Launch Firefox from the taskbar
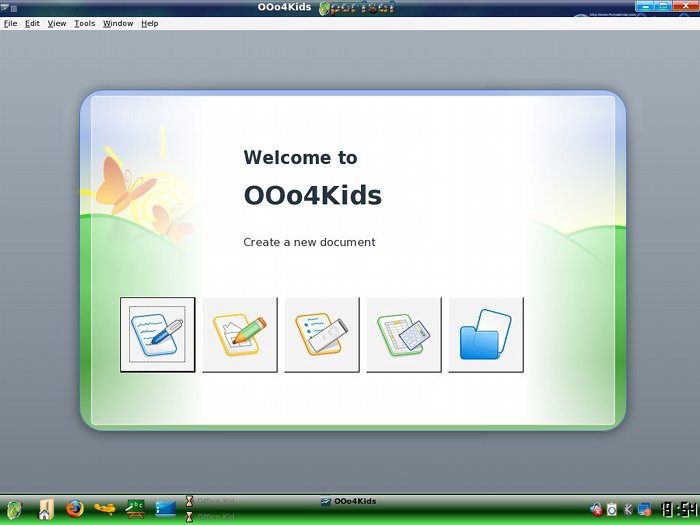Screen dimensions: 700x525 click(75, 508)
